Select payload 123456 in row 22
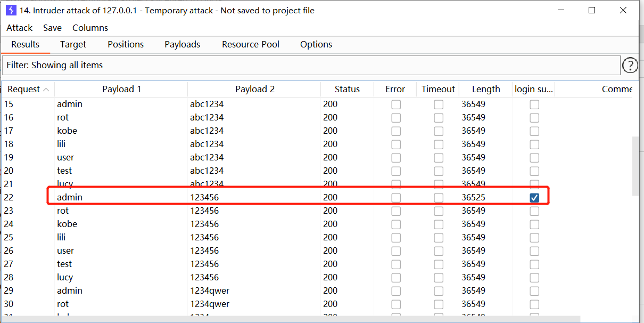The height and width of the screenshot is (323, 644). [x=204, y=197]
